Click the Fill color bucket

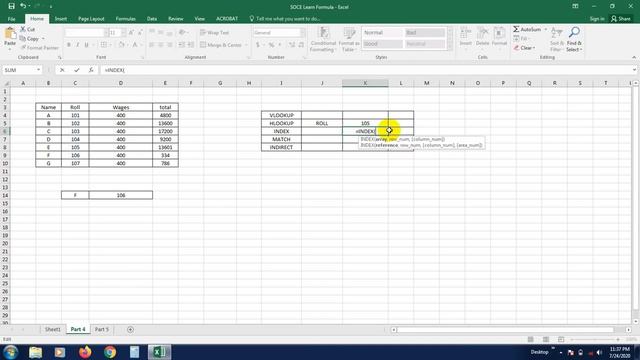coord(121,45)
